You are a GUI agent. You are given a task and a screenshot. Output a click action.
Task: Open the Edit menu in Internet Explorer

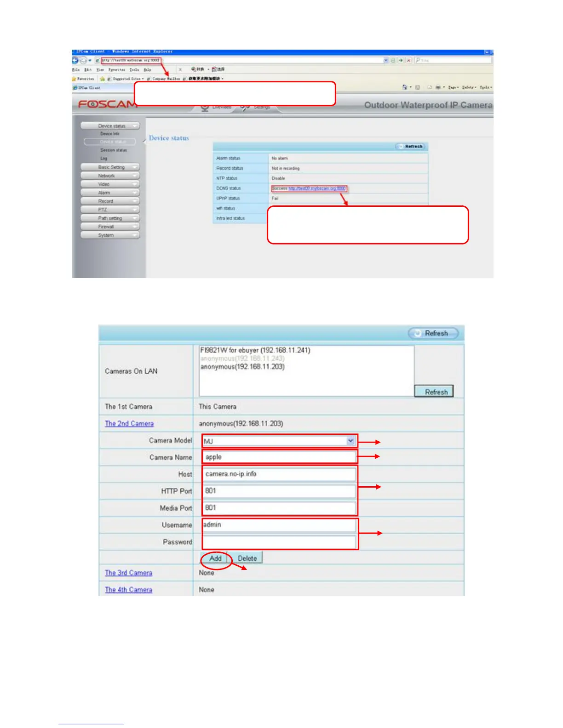pos(88,70)
